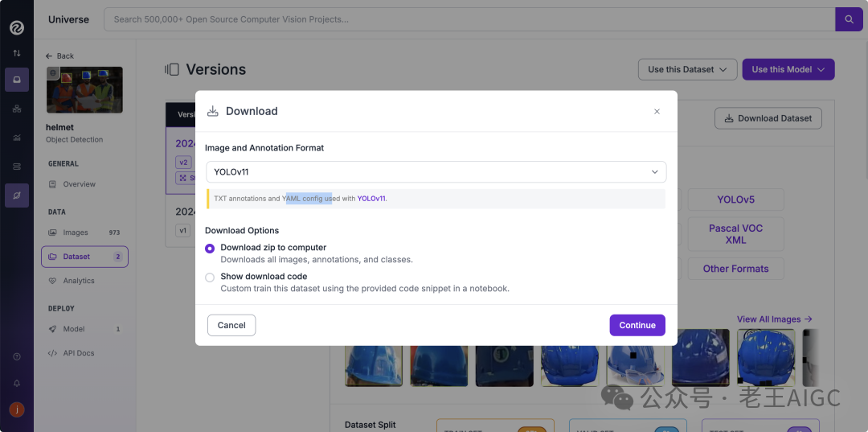Click the v2 version tag

pos(183,163)
